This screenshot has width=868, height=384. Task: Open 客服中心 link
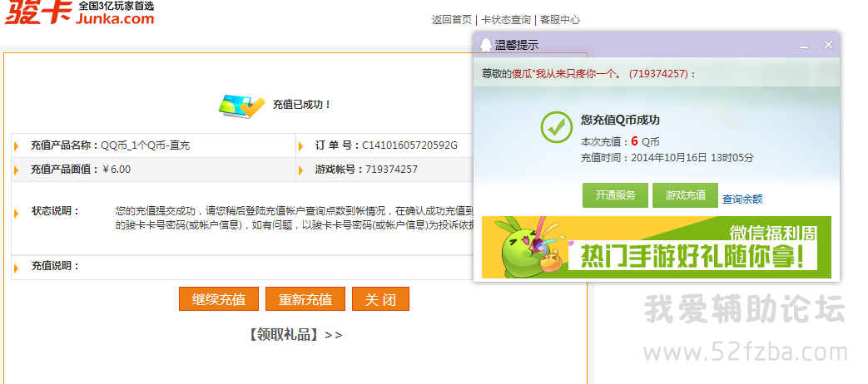[x=560, y=20]
